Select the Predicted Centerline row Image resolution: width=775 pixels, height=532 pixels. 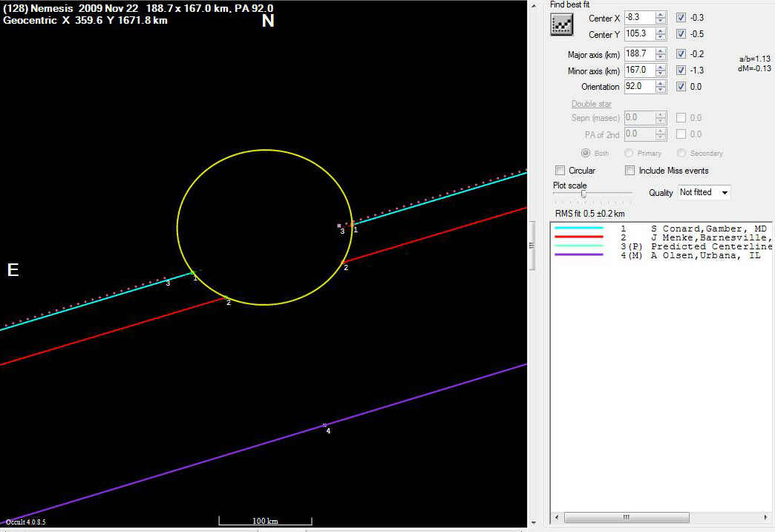[661, 246]
